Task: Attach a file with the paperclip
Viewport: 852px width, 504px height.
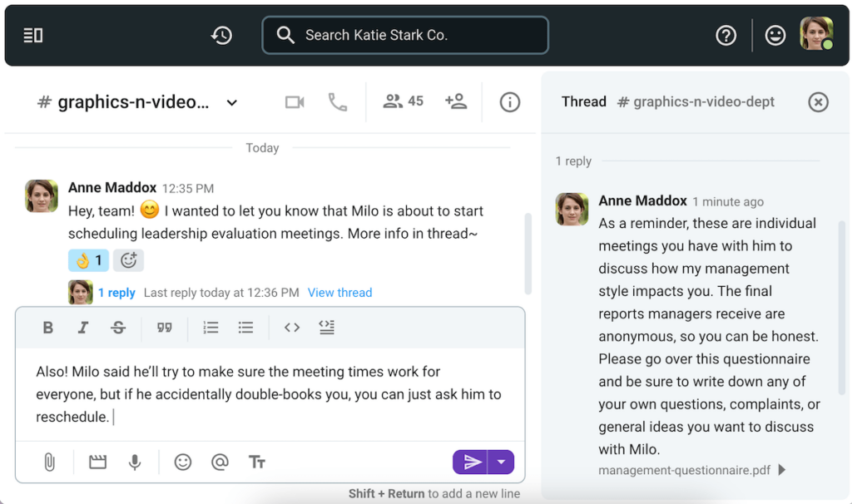Action: click(x=47, y=462)
